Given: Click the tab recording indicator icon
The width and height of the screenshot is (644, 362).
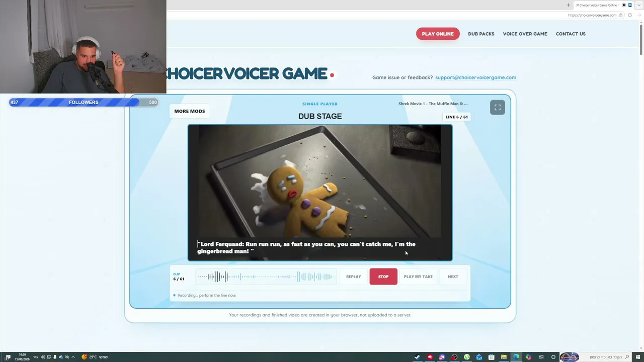Looking at the screenshot, I should (624, 5).
